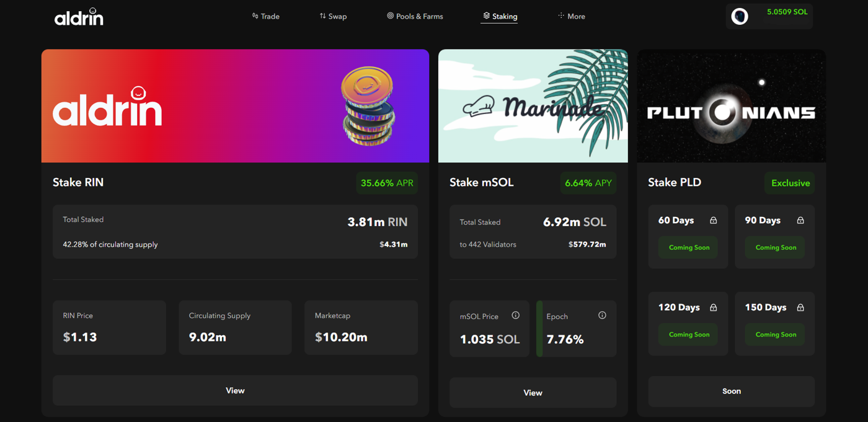Click the Epoch info icon
Image resolution: width=868 pixels, height=422 pixels.
[602, 315]
